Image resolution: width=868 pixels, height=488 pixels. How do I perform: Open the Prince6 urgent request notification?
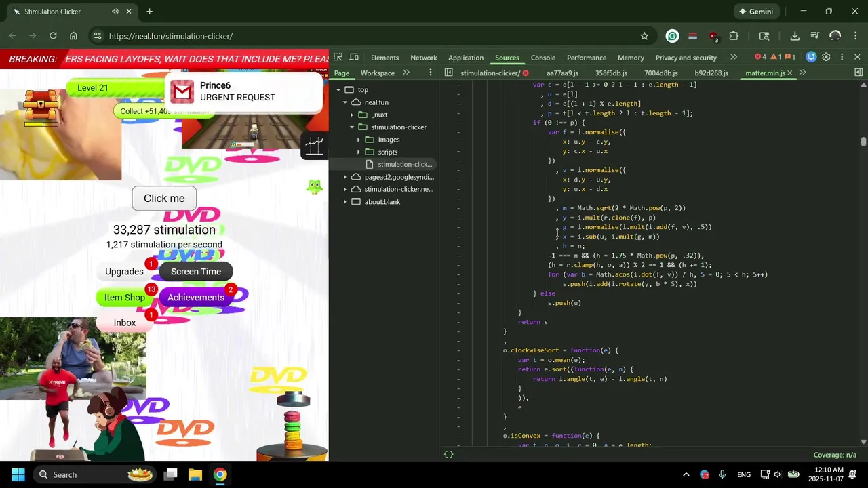243,91
